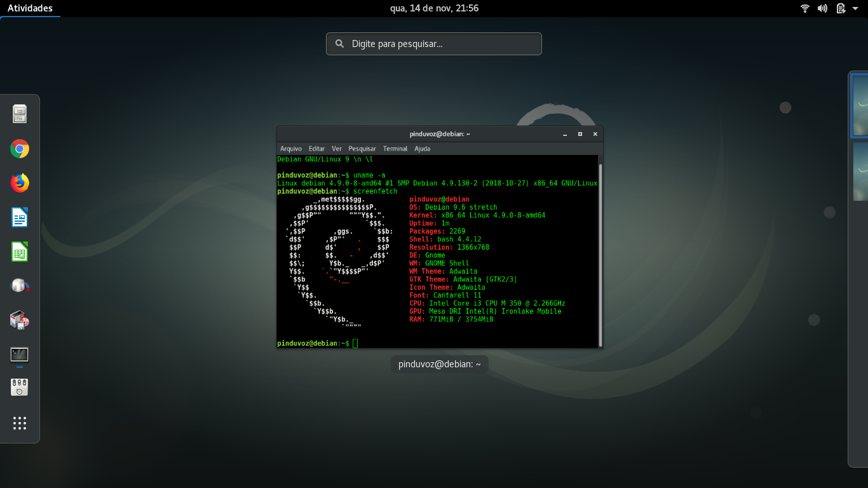Open the Terminal icon in the dock

[20, 355]
